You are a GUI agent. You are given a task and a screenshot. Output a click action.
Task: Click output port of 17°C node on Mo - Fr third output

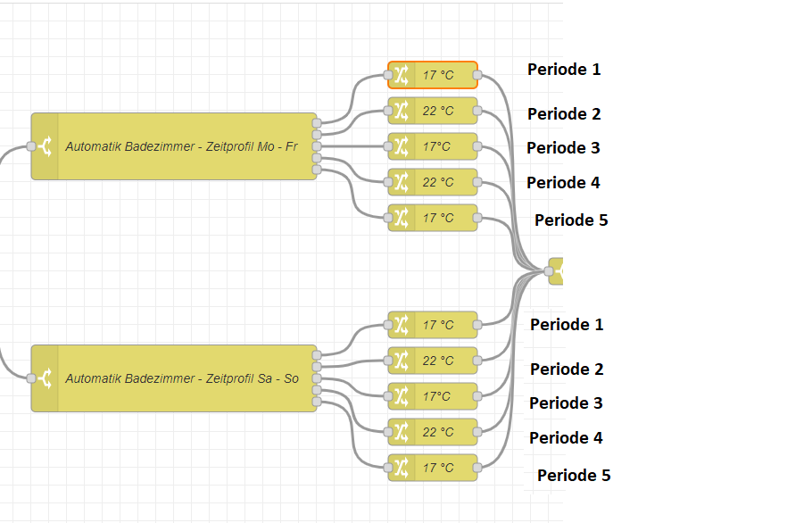[477, 146]
